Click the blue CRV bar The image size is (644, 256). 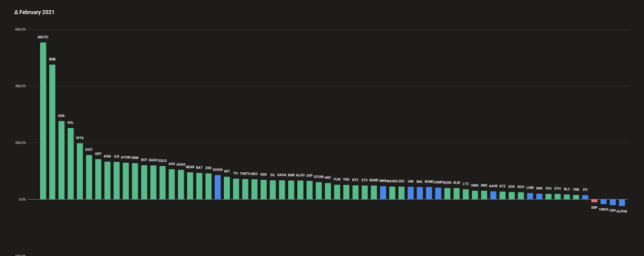click(x=612, y=202)
